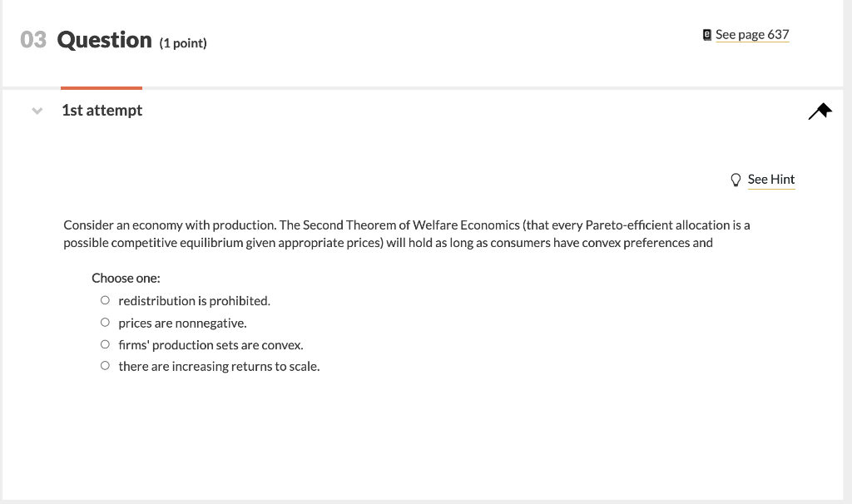Click the (1 point) label

(183, 43)
